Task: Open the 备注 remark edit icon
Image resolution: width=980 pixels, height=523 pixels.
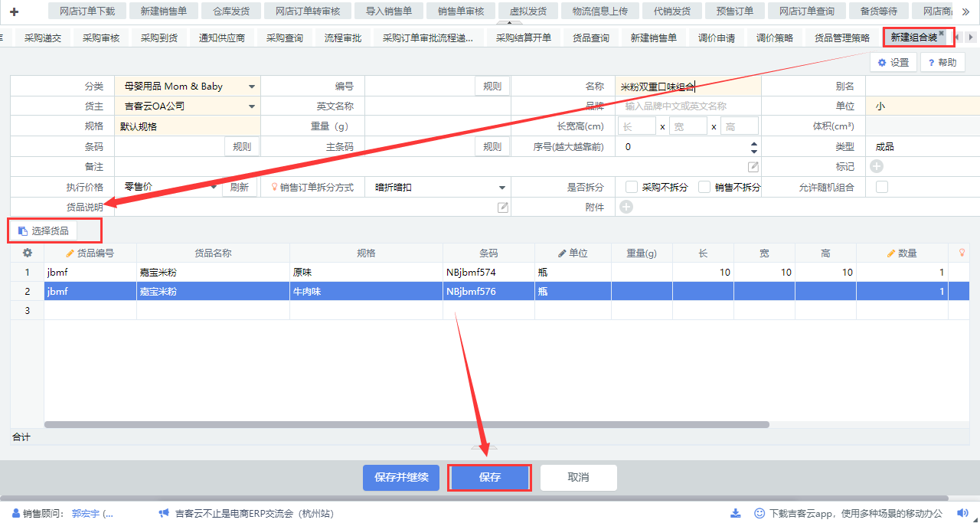Action: tap(753, 167)
